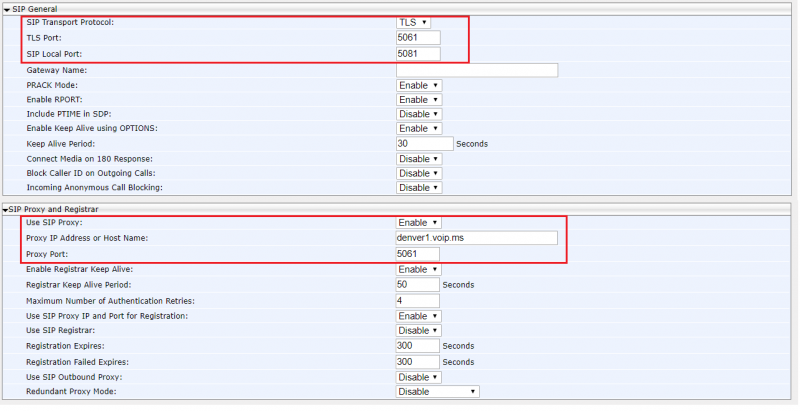800x411 pixels.
Task: Open the Use SIP Proxy dropdown
Action: point(418,223)
